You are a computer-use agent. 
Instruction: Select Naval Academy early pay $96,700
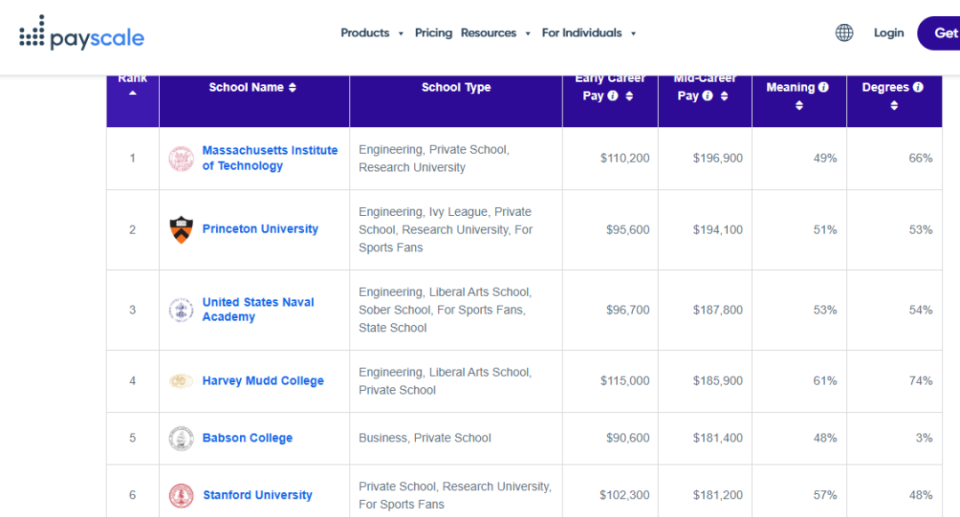(628, 310)
